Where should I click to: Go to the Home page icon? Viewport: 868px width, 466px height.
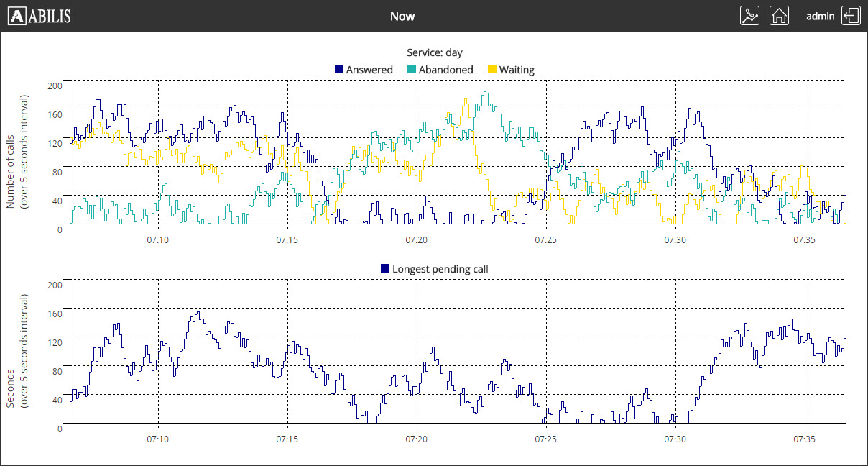pyautogui.click(x=779, y=16)
